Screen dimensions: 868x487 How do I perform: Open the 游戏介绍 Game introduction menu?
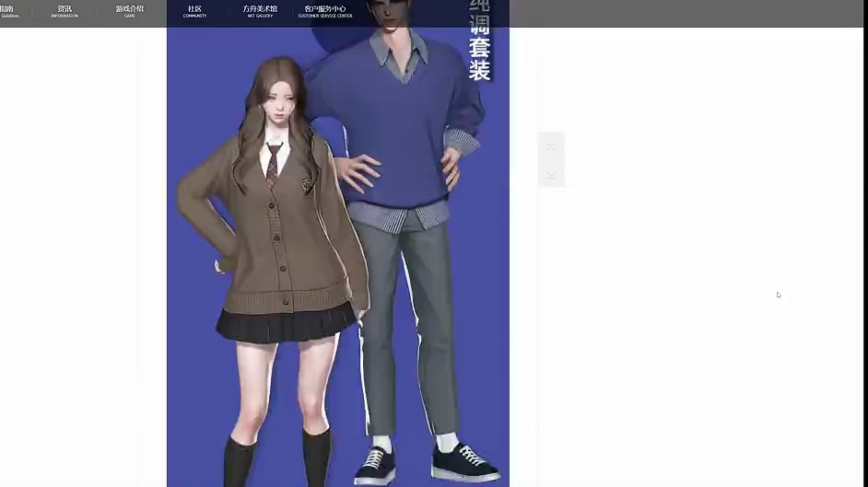[x=129, y=11]
